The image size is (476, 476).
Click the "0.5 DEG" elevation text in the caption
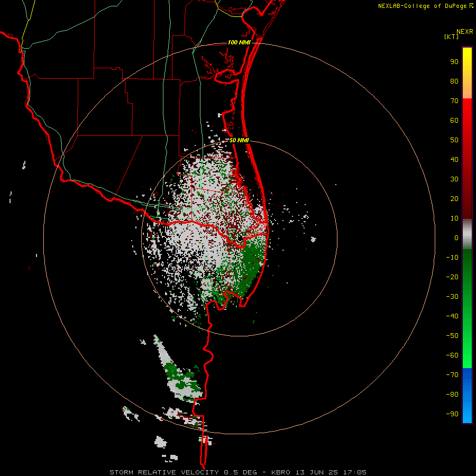(x=241, y=472)
